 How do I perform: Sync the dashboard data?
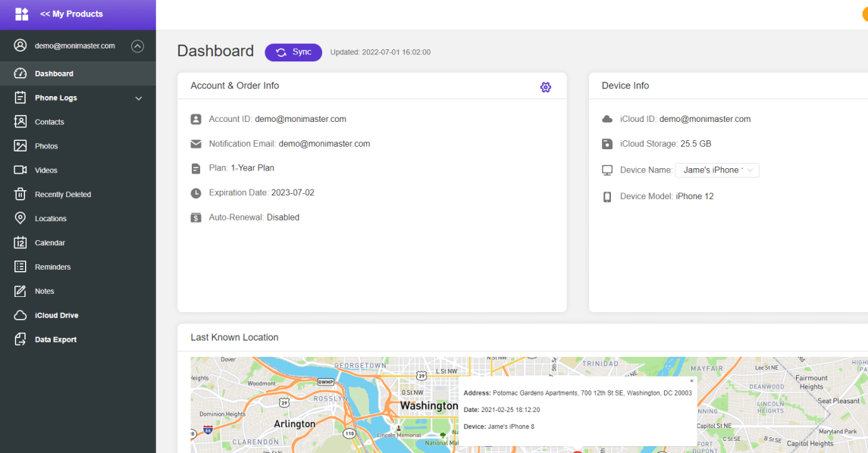293,52
